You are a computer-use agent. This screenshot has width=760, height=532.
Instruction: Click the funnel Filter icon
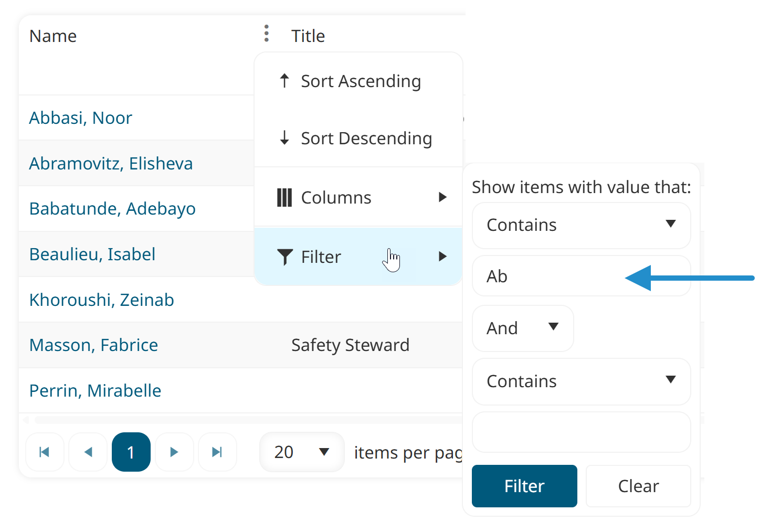pyautogui.click(x=284, y=257)
